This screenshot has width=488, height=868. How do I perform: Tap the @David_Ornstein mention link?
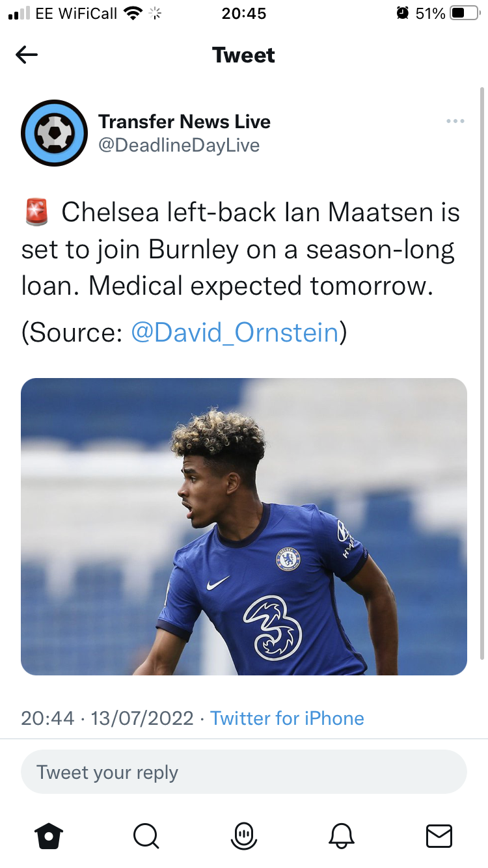[235, 332]
